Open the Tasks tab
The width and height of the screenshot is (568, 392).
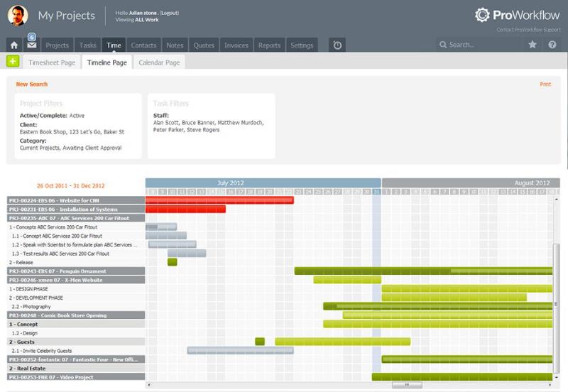tap(87, 45)
